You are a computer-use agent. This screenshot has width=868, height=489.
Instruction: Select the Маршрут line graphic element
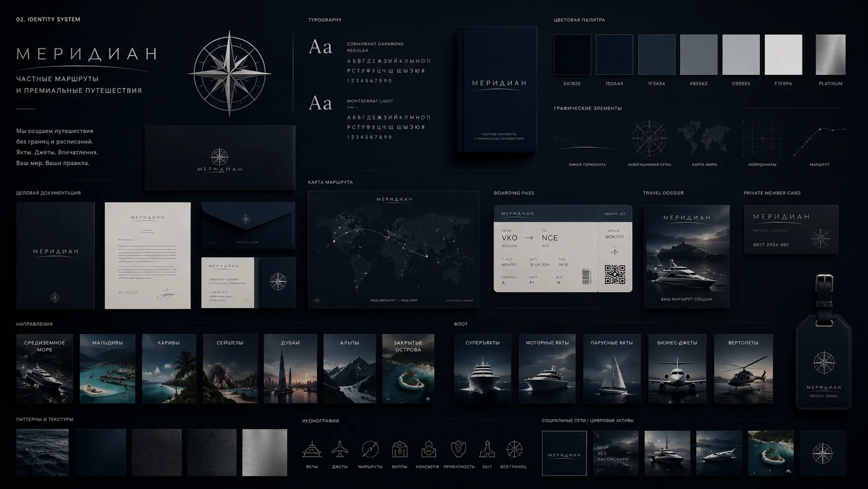(819, 141)
